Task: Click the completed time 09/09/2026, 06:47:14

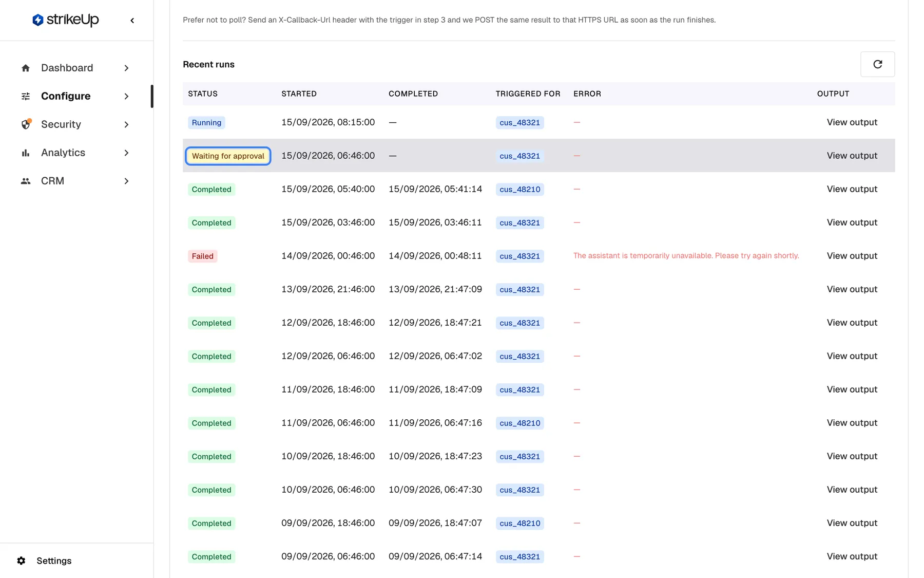Action: 435,556
